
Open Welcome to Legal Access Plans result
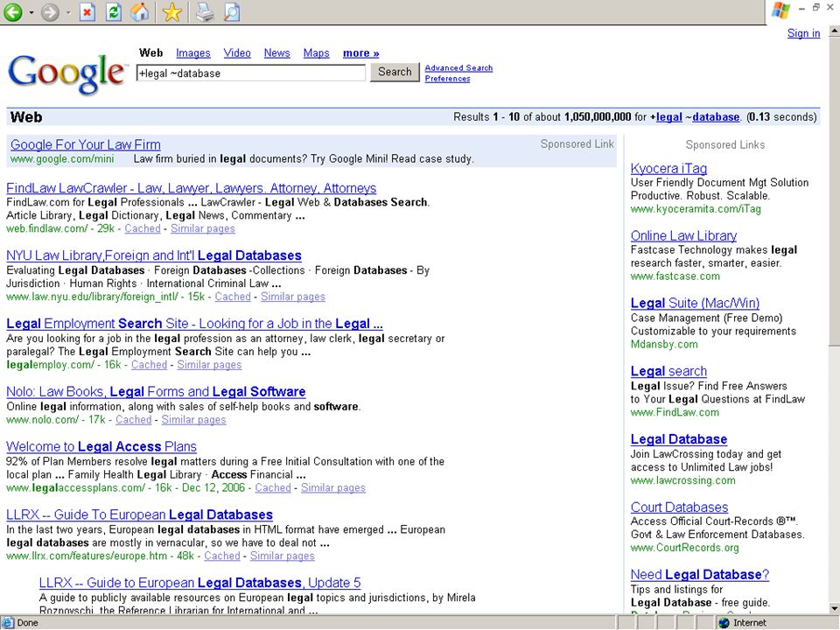coord(101,447)
